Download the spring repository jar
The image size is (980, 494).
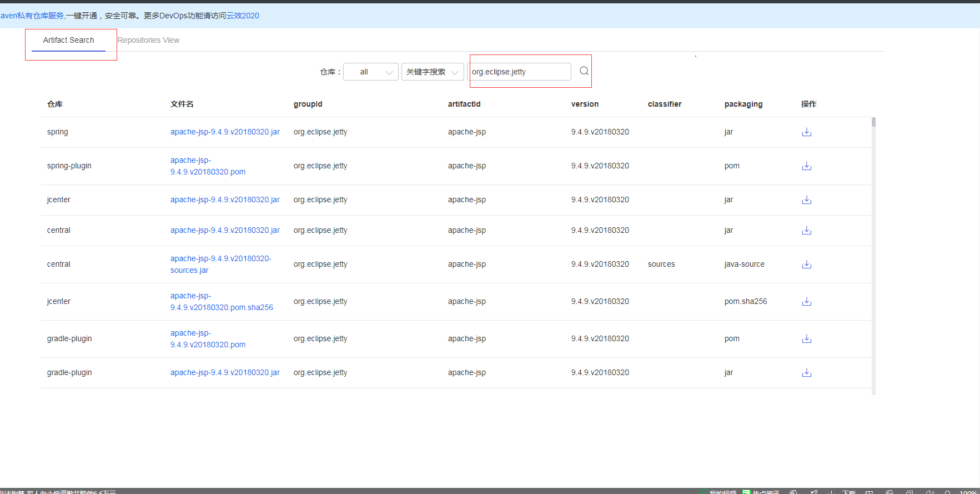(807, 132)
